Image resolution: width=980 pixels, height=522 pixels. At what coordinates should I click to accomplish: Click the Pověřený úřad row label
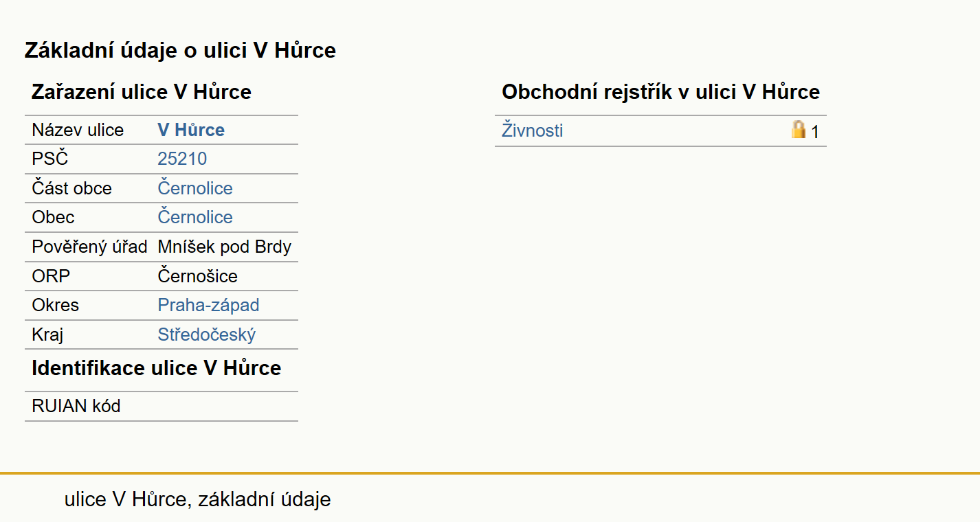[x=89, y=247]
